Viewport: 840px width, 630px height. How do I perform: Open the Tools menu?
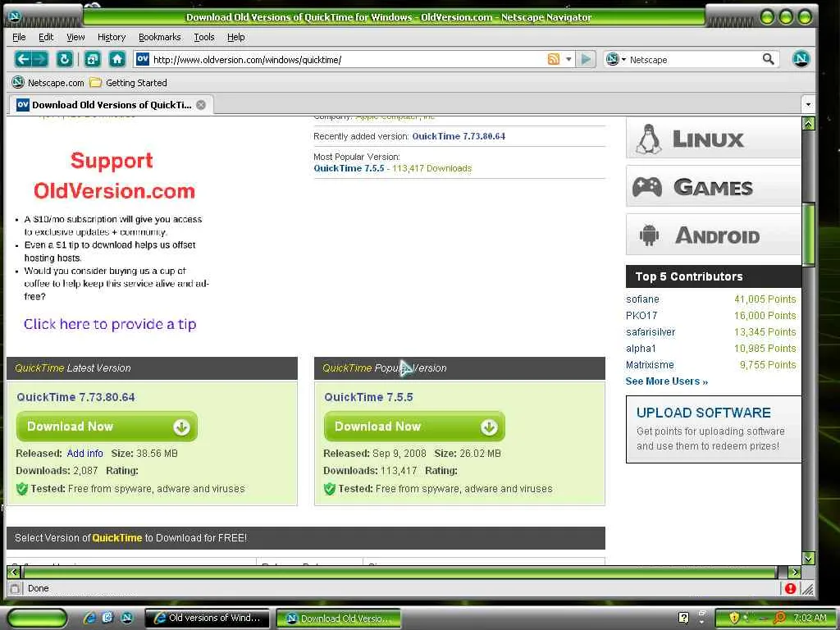[204, 37]
